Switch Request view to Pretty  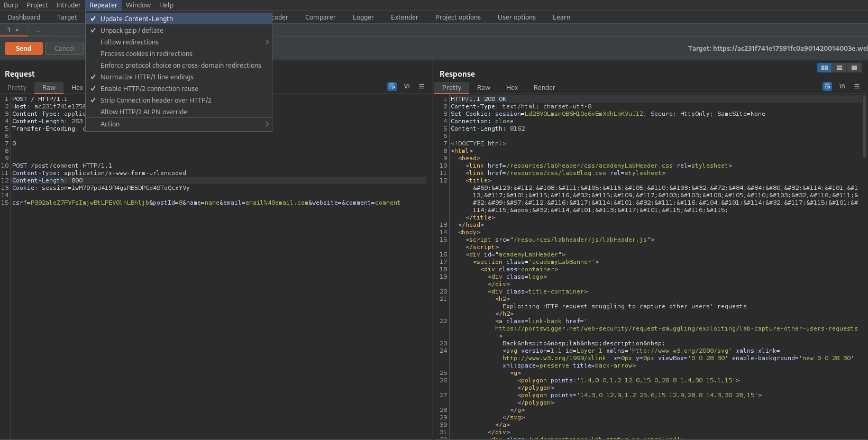[x=17, y=88]
